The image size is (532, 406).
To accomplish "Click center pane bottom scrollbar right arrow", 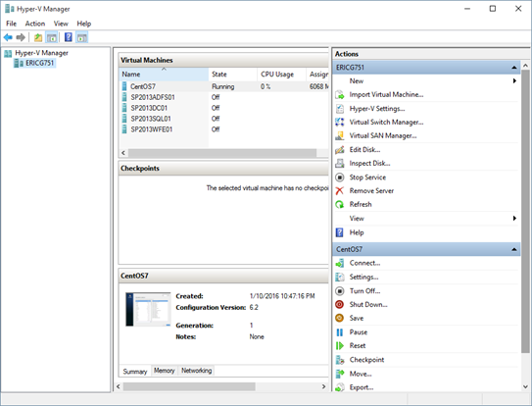I will pos(324,386).
